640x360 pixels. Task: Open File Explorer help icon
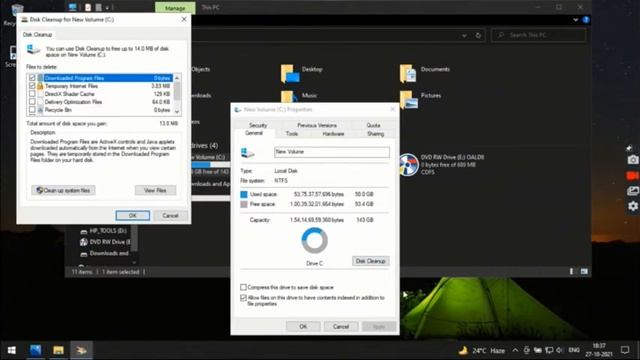pos(586,20)
